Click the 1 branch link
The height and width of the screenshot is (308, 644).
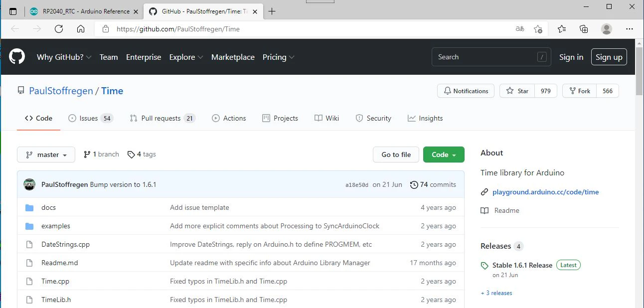[x=102, y=154]
